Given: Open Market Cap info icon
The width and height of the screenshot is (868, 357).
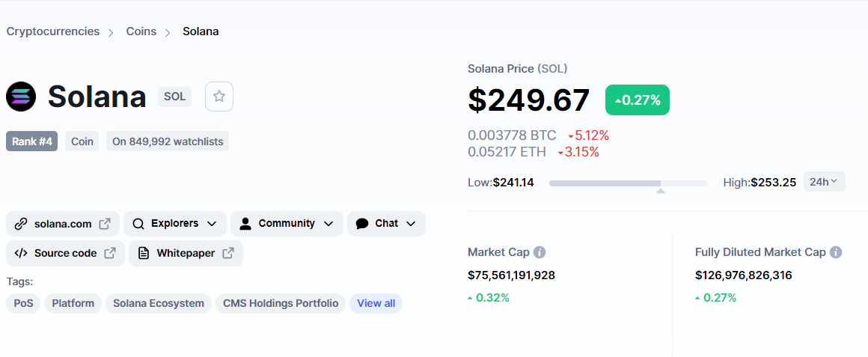Looking at the screenshot, I should tap(540, 252).
